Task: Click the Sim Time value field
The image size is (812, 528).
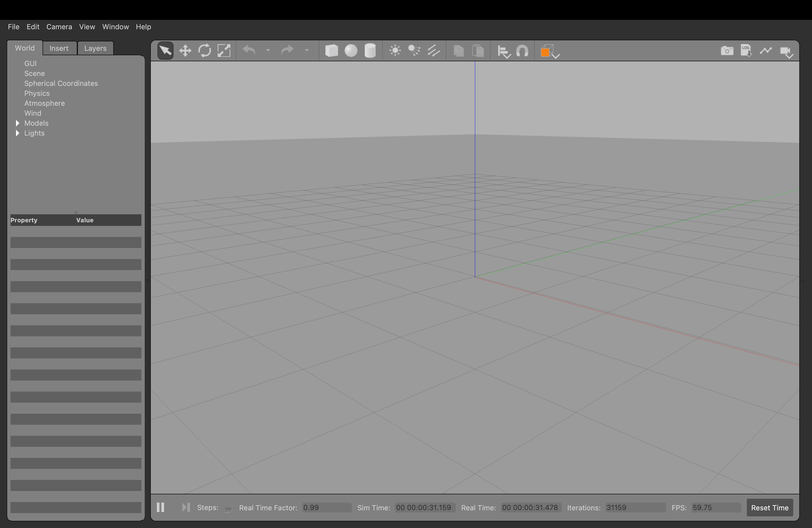Action: click(x=425, y=508)
